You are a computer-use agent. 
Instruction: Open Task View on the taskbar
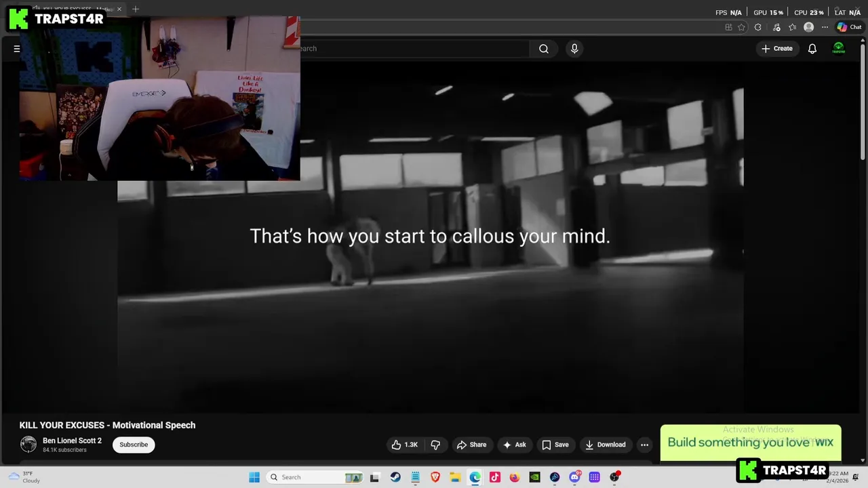(374, 477)
